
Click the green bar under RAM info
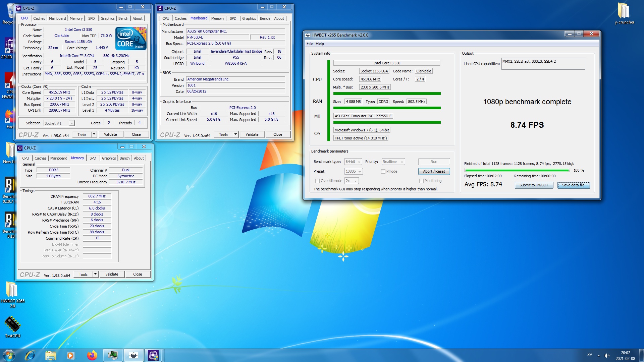(x=387, y=108)
